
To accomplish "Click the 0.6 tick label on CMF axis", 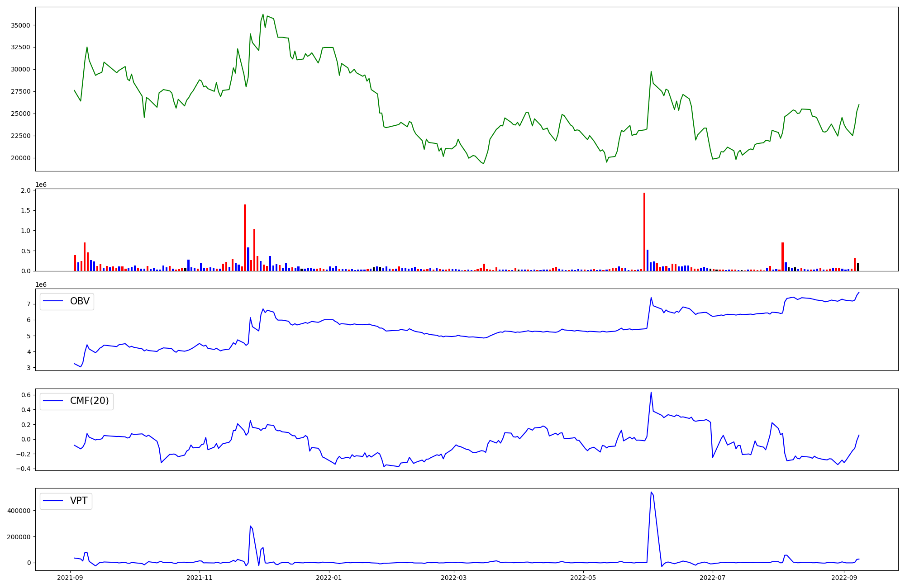I will pyautogui.click(x=25, y=395).
